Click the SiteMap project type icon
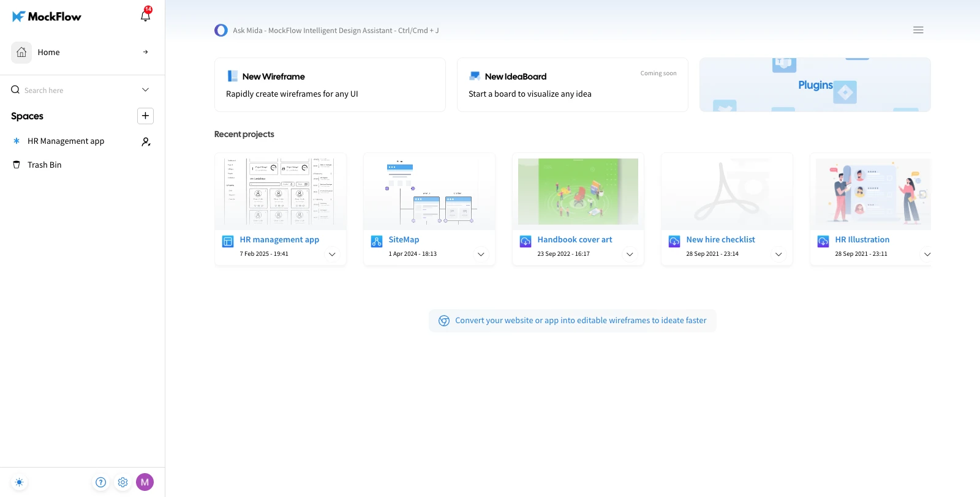The image size is (980, 497). coord(377,241)
